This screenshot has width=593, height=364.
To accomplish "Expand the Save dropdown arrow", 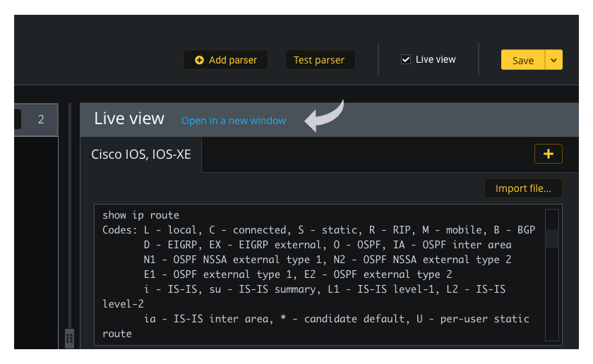I will pyautogui.click(x=553, y=60).
